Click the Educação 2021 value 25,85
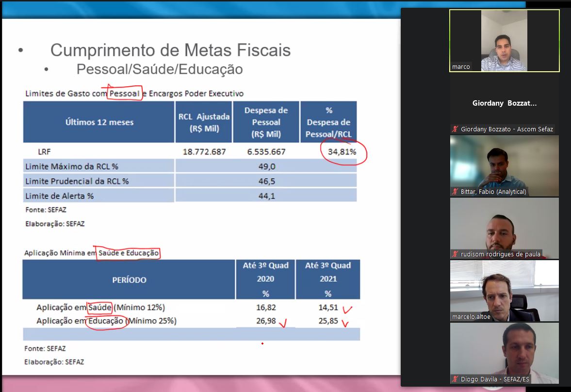 (x=328, y=321)
